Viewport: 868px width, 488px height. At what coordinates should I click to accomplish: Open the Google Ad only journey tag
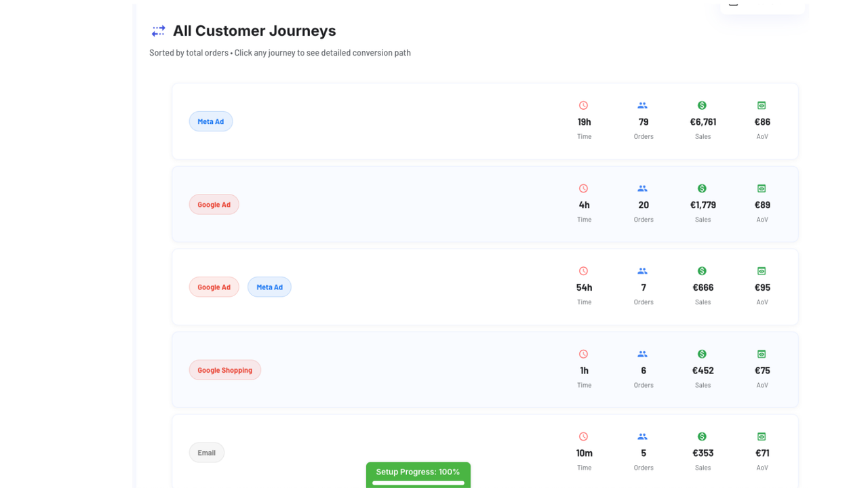pos(214,205)
